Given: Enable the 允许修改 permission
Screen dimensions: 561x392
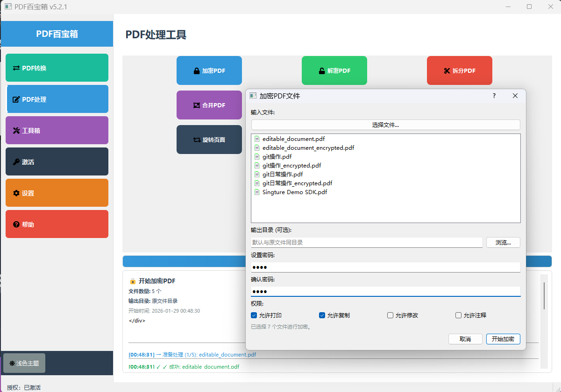Looking at the screenshot, I should pos(390,315).
